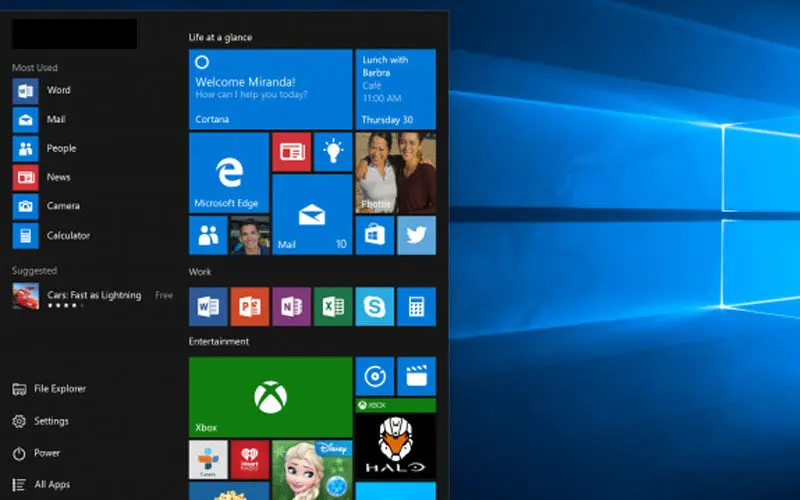The height and width of the screenshot is (500, 800).
Task: Open Word from the Most Used list
Action: pyautogui.click(x=43, y=90)
